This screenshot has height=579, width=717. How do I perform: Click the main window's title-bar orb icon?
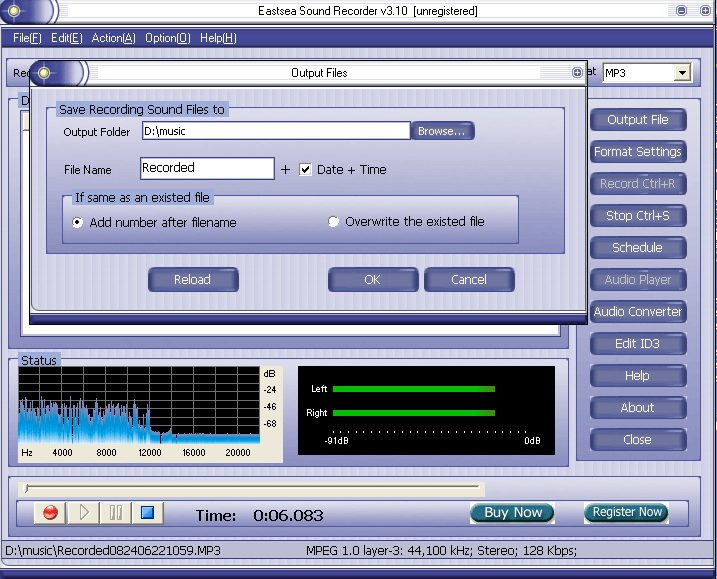(14, 11)
